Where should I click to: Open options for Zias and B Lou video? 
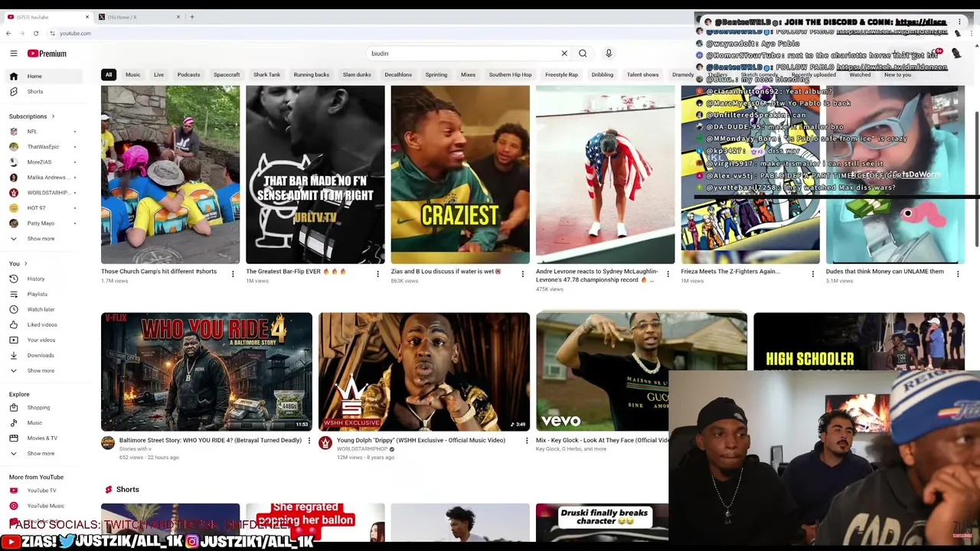[x=523, y=274]
